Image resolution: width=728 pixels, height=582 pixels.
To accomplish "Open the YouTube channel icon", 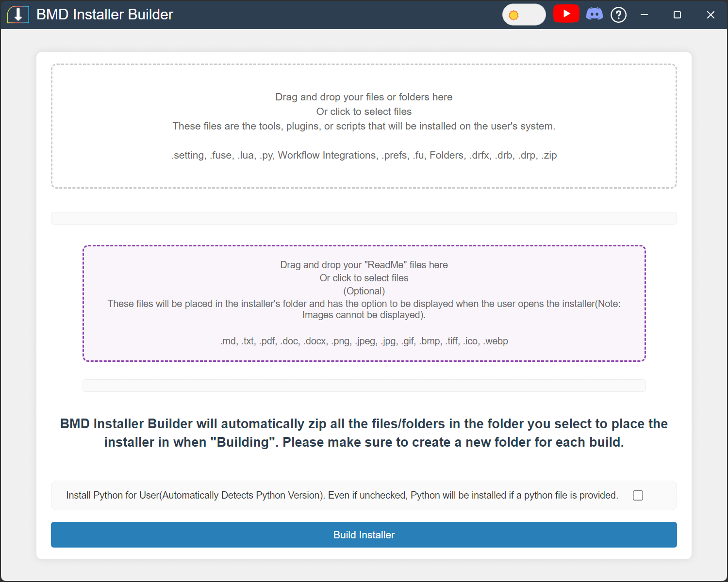I will (566, 14).
